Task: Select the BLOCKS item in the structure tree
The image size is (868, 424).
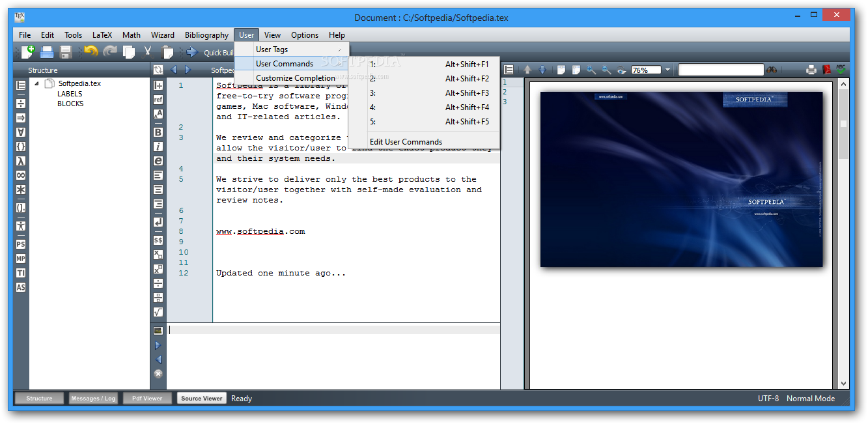Action: click(70, 104)
